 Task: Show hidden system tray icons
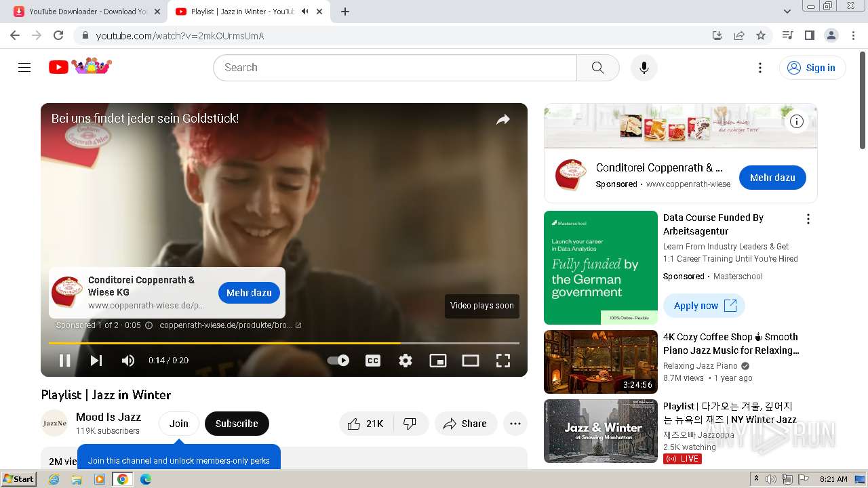pyautogui.click(x=756, y=479)
